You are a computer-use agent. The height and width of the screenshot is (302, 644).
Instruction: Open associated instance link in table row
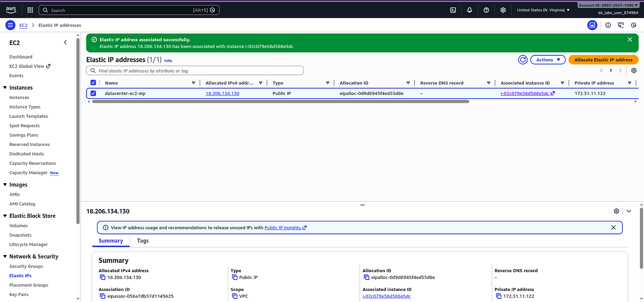[x=528, y=93]
